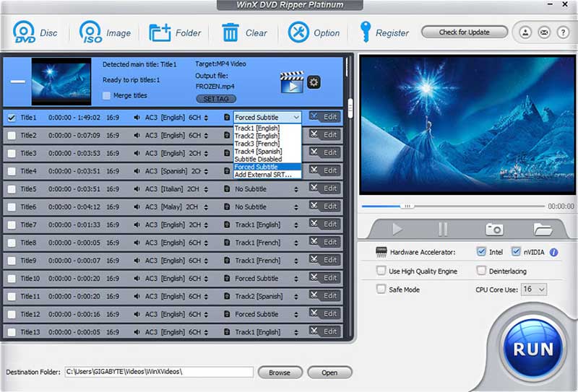The height and width of the screenshot is (392, 578).
Task: Take a snapshot with camera icon
Action: pyautogui.click(x=494, y=229)
